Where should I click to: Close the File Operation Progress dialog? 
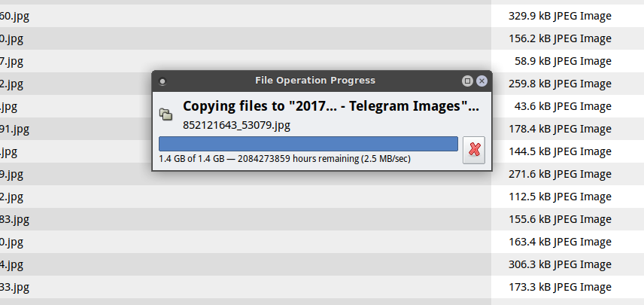pyautogui.click(x=481, y=81)
